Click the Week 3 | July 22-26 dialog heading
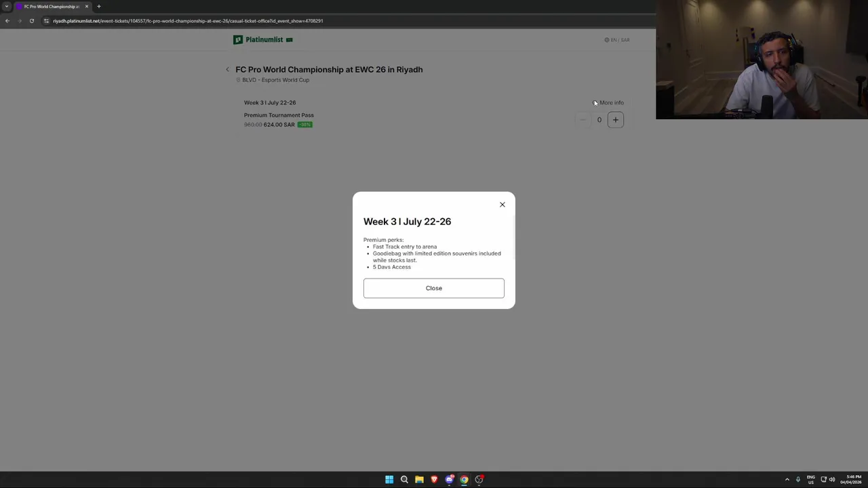 click(407, 222)
